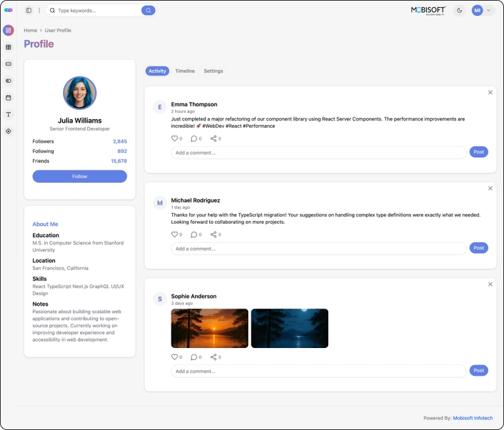Switch to dark mode with the moon icon

click(459, 10)
